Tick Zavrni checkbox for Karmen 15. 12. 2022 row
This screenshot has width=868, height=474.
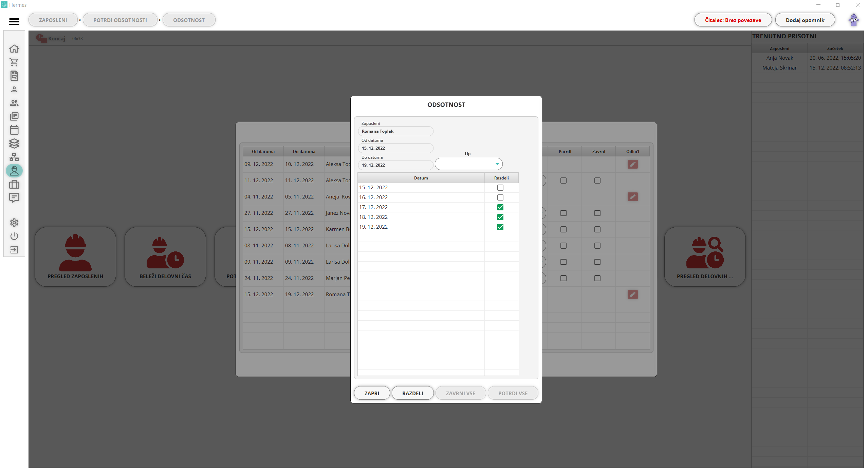[x=597, y=229]
